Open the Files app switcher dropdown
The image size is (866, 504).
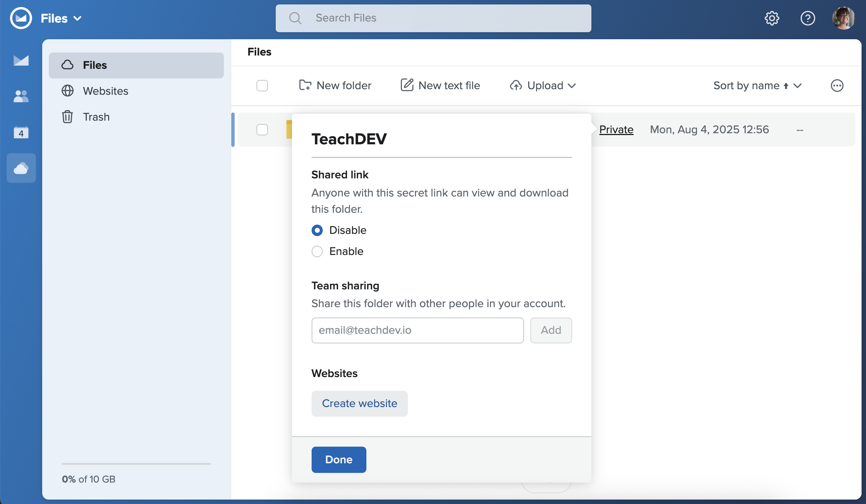(61, 18)
